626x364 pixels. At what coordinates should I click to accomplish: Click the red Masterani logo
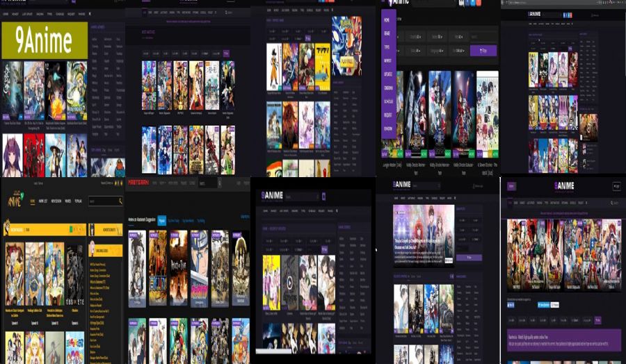(x=138, y=182)
